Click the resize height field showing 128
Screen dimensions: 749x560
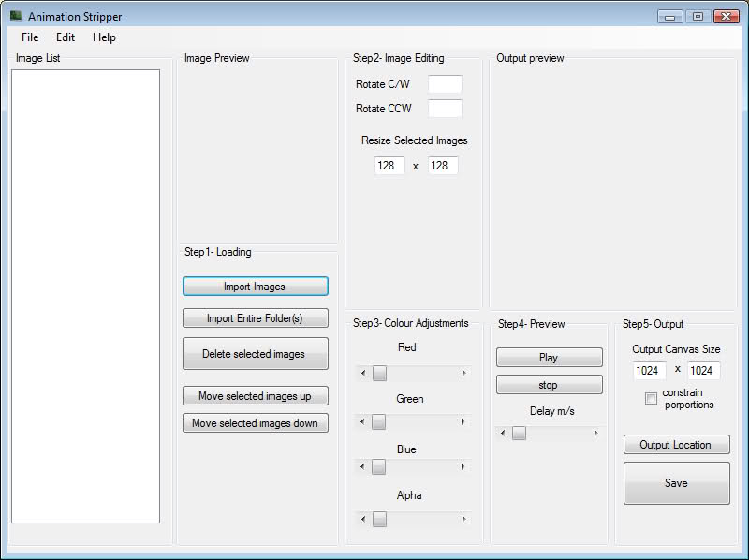443,166
